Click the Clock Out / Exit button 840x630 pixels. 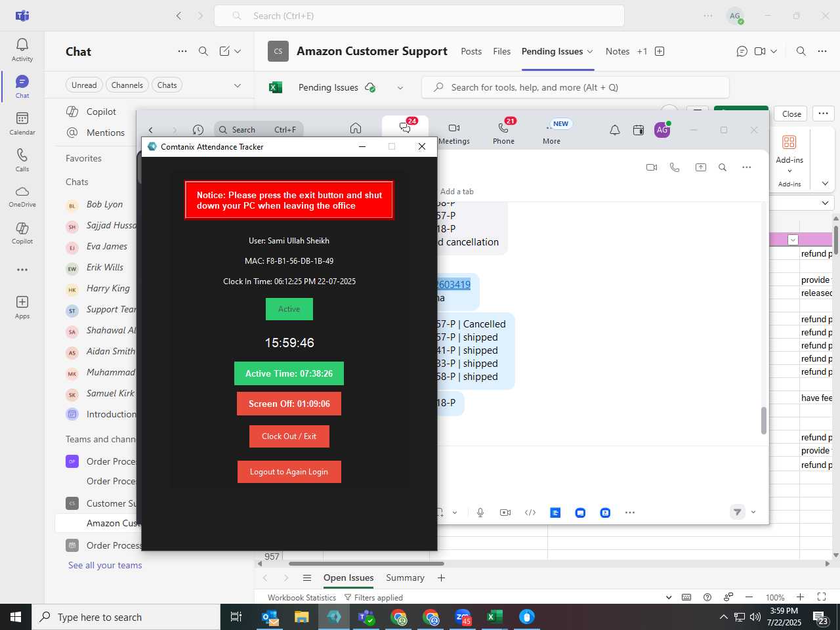pos(289,436)
